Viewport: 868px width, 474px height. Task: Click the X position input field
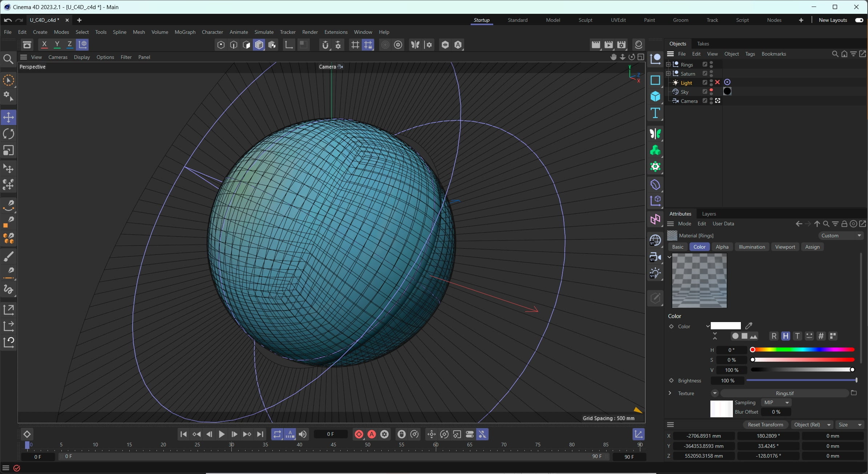click(703, 436)
